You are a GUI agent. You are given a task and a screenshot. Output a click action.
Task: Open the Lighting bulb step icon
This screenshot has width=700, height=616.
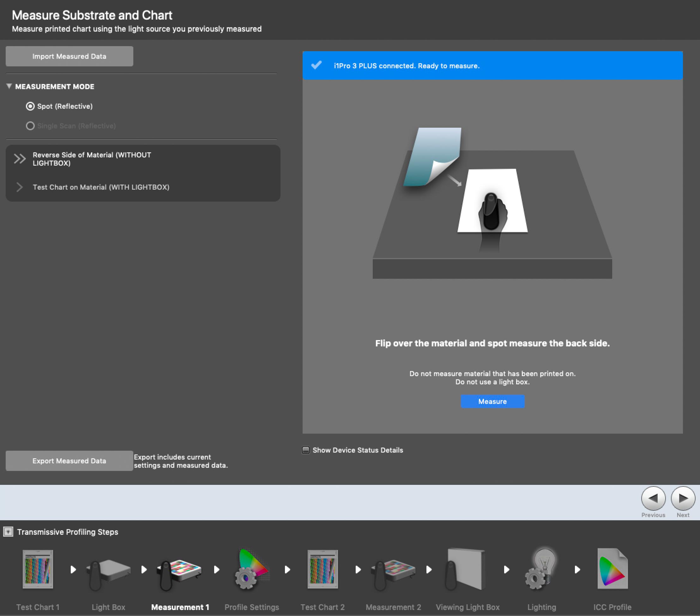(x=541, y=569)
